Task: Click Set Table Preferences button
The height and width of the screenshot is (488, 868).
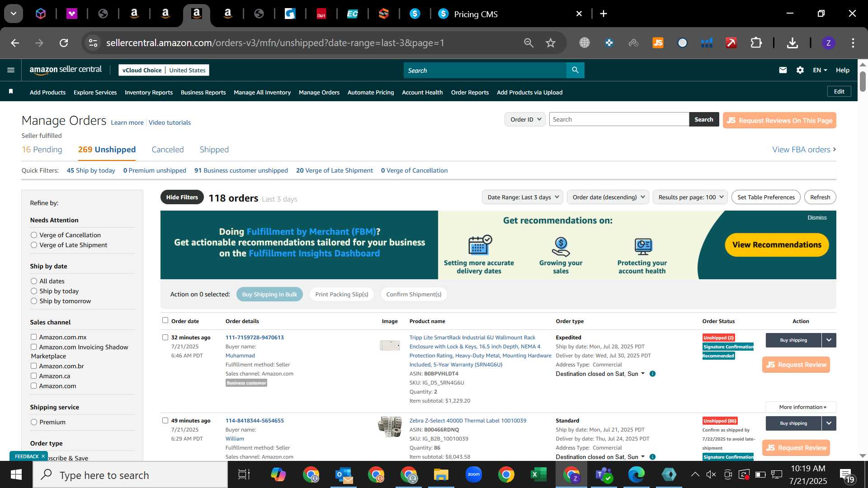Action: click(766, 197)
